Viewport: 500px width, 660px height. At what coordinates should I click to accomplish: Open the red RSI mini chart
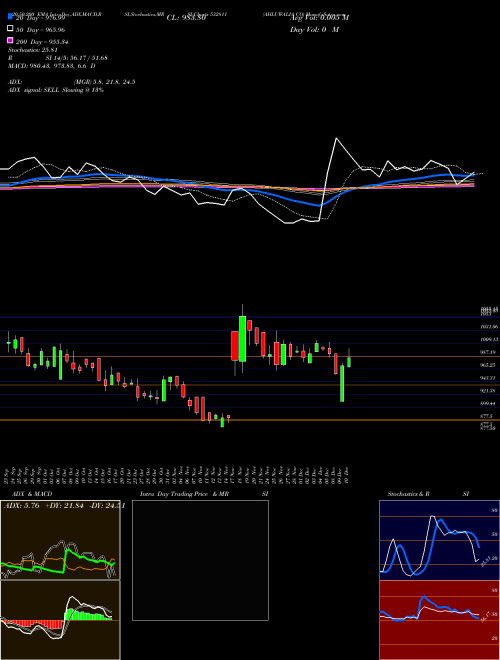(x=439, y=620)
